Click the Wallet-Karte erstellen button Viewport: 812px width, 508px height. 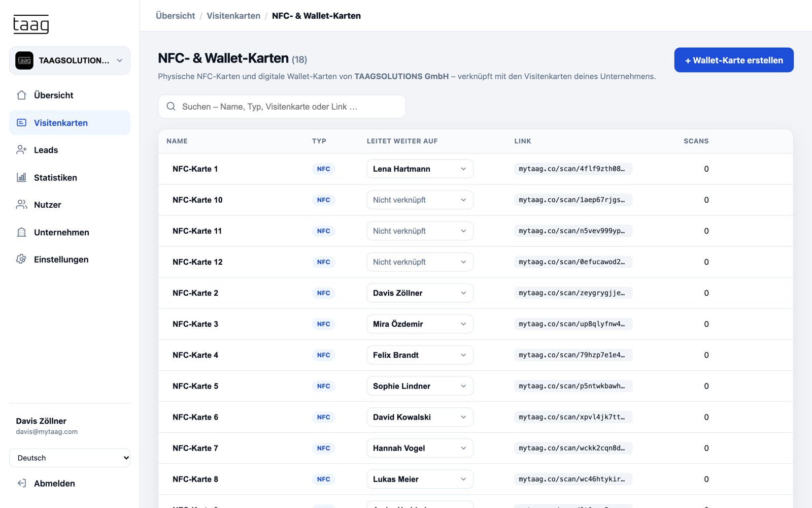734,60
